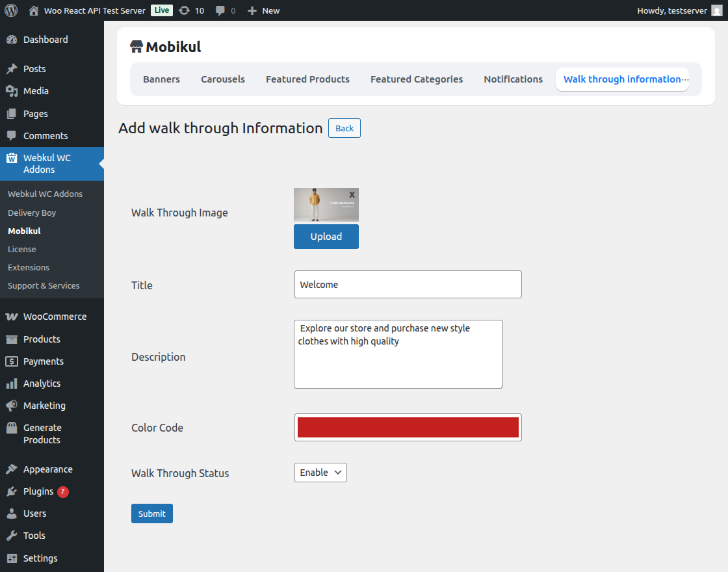Switch to the Carousels tab
Image resolution: width=728 pixels, height=572 pixels.
pos(223,79)
